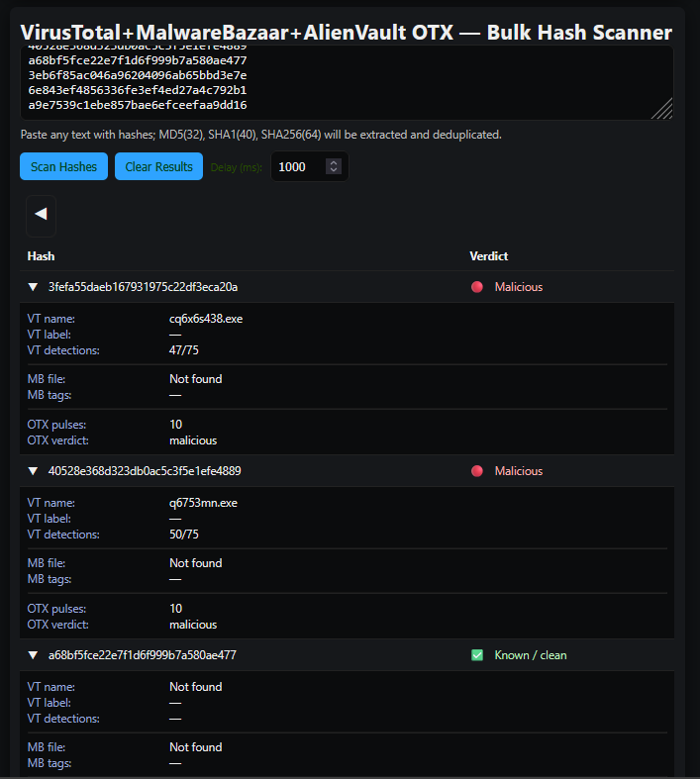Click MB file Not found under 40528e36 hash
Screen dimensions: 700x779
[x=196, y=563]
